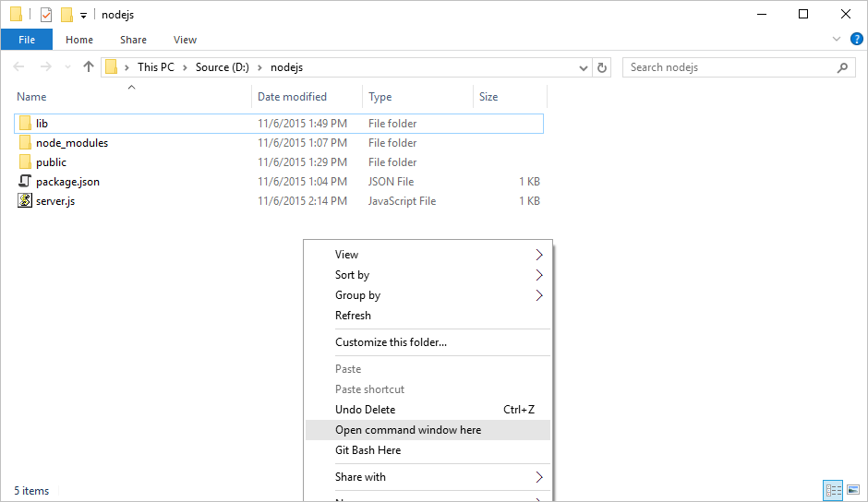The width and height of the screenshot is (868, 502).
Task: Switch to the large icons view layout
Action: (x=853, y=490)
